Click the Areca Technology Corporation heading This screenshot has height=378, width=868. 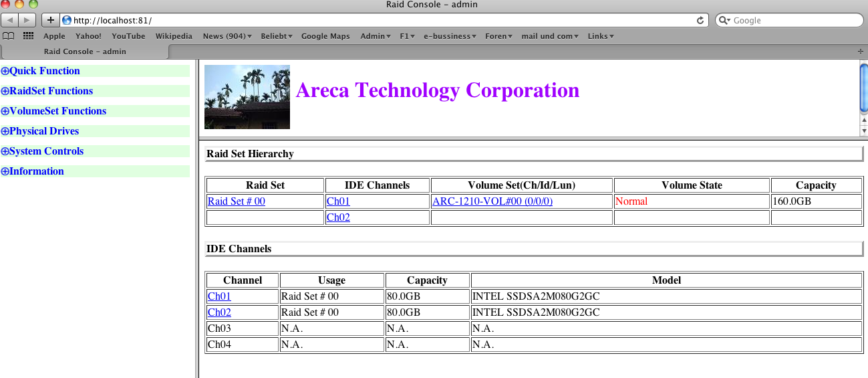pyautogui.click(x=438, y=90)
